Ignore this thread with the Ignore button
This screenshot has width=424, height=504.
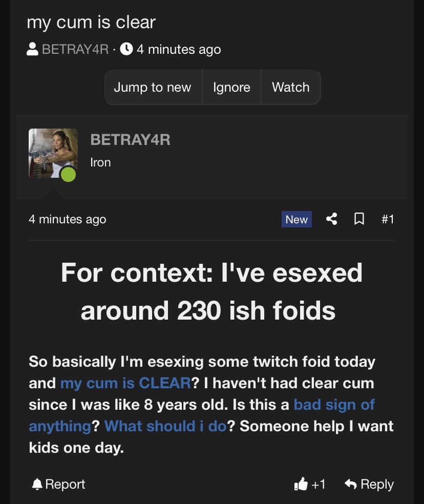coord(231,87)
